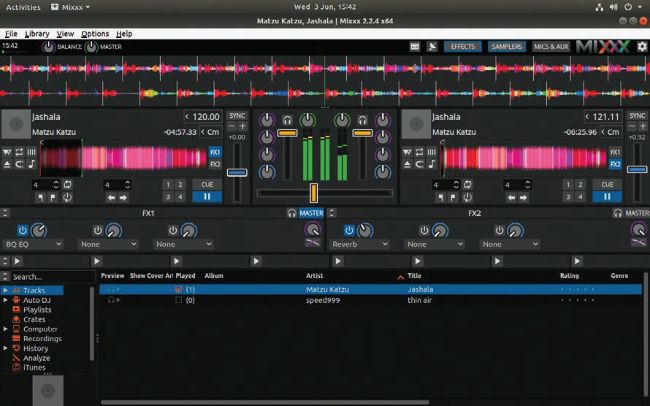Open the Options menu
The width and height of the screenshot is (650, 406).
(95, 34)
